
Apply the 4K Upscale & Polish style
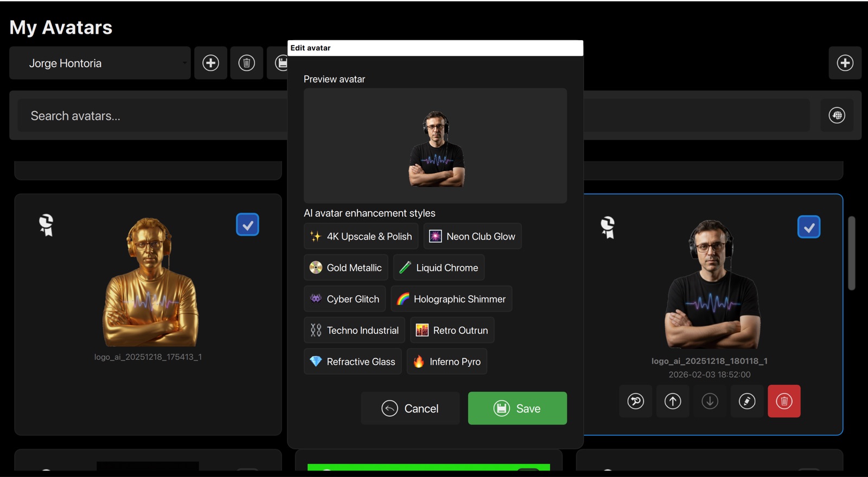pyautogui.click(x=361, y=236)
